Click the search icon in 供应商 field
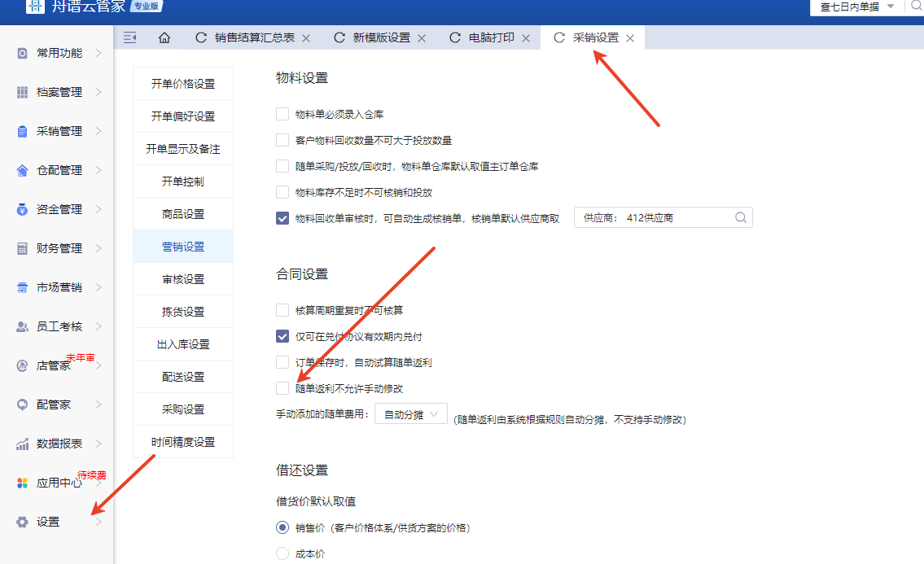 740,218
